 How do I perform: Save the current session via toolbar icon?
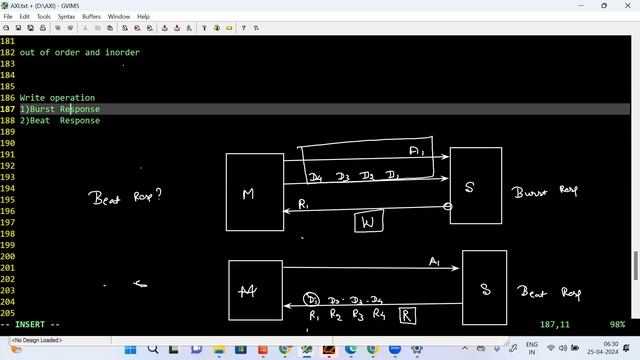(177, 28)
